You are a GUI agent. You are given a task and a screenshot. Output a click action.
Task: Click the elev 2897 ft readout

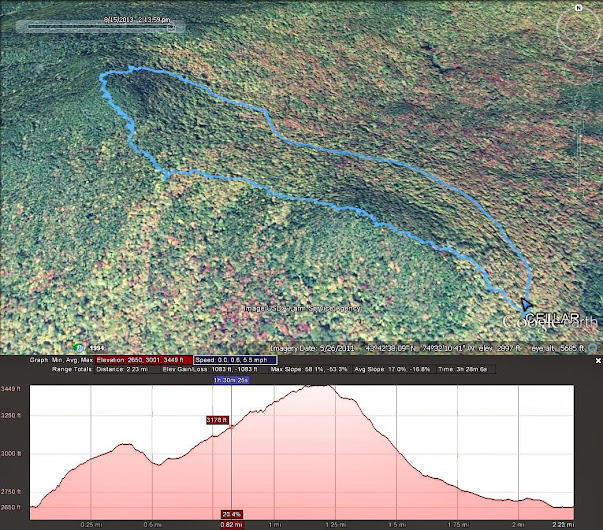[501, 348]
